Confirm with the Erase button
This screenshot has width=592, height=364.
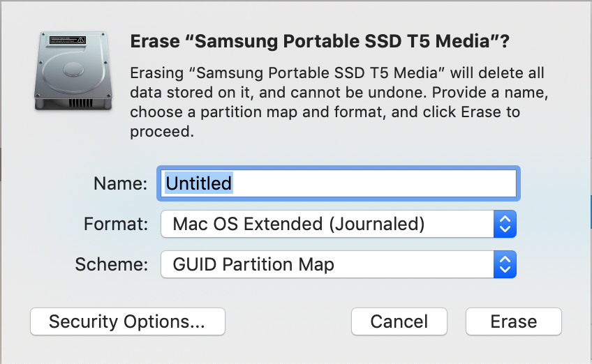513,321
